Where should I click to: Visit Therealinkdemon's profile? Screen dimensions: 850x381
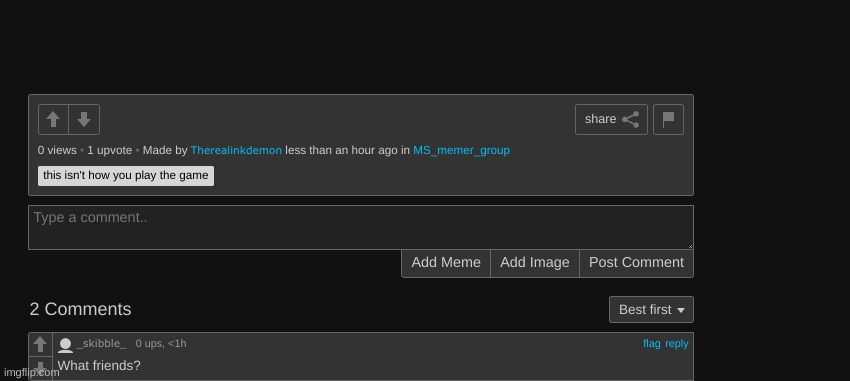tap(236, 150)
